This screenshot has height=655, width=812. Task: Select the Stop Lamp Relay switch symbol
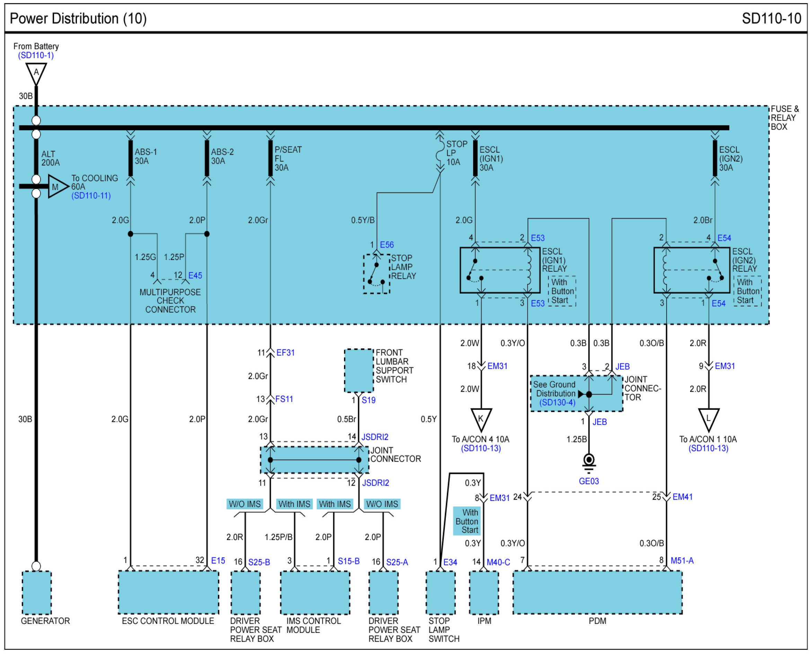coord(376,274)
